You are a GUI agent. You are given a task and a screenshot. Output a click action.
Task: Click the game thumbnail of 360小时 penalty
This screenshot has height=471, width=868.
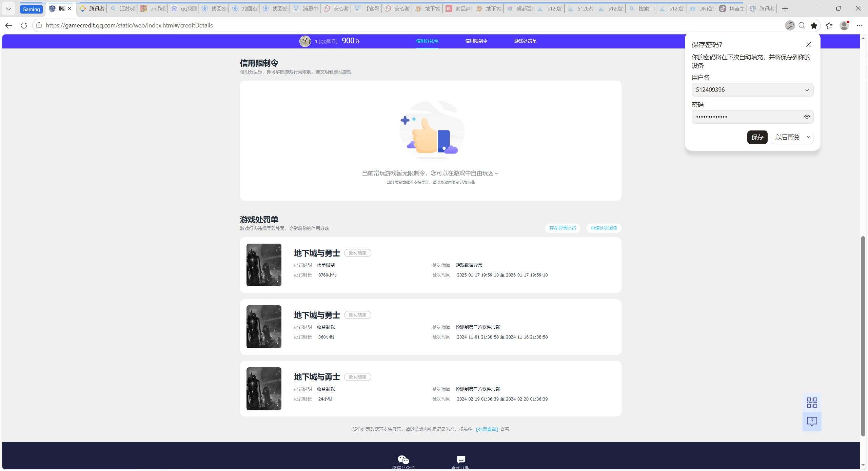264,327
